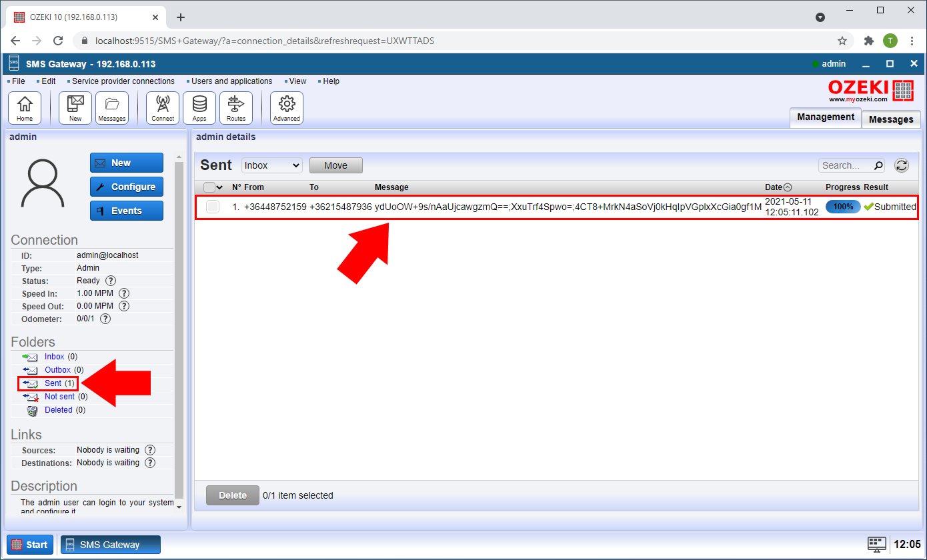This screenshot has width=927, height=560.
Task: Sort by the Date column arrow
Action: tap(788, 187)
